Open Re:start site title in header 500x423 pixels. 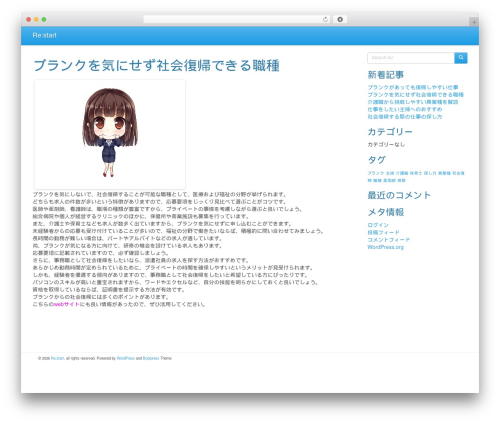coord(44,35)
